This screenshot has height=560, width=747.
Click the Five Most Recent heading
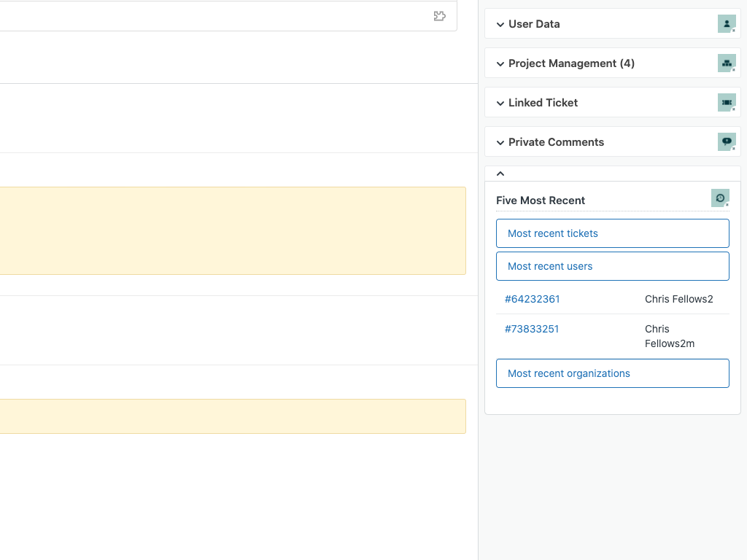[541, 201]
